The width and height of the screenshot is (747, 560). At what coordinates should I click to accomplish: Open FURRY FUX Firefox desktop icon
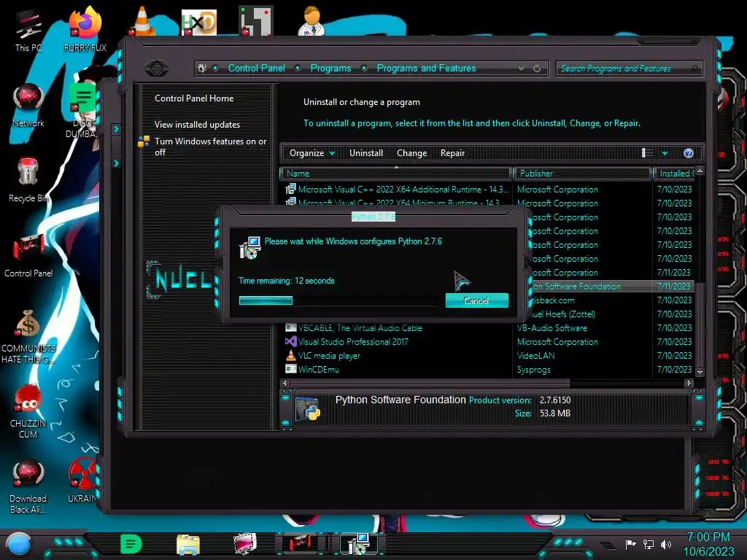click(85, 28)
